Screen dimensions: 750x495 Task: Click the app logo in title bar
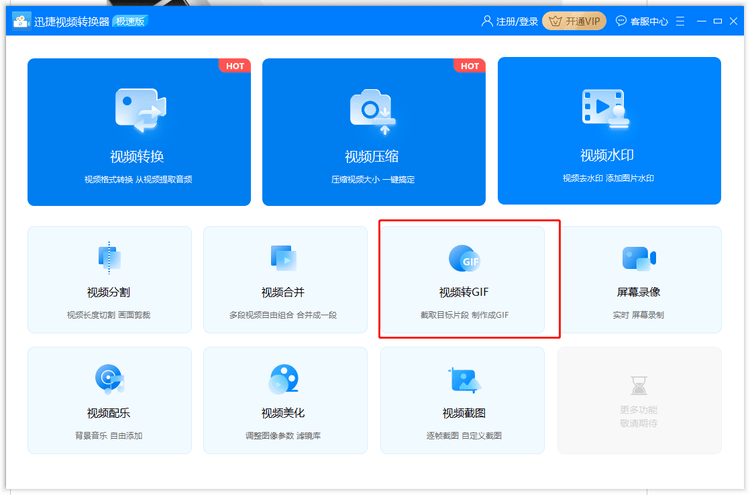(20, 21)
